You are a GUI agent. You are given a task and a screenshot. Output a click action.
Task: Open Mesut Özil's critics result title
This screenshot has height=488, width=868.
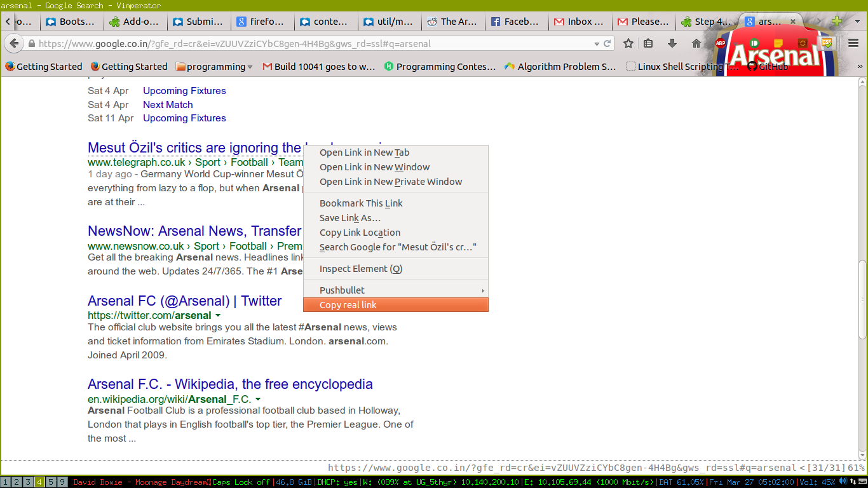(x=195, y=148)
